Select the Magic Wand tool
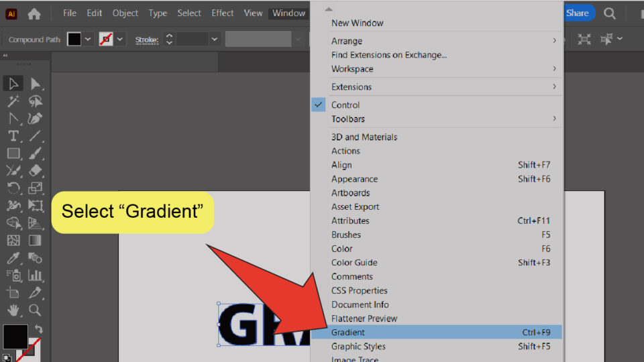Screen dimensions: 644x362 pyautogui.click(x=13, y=101)
